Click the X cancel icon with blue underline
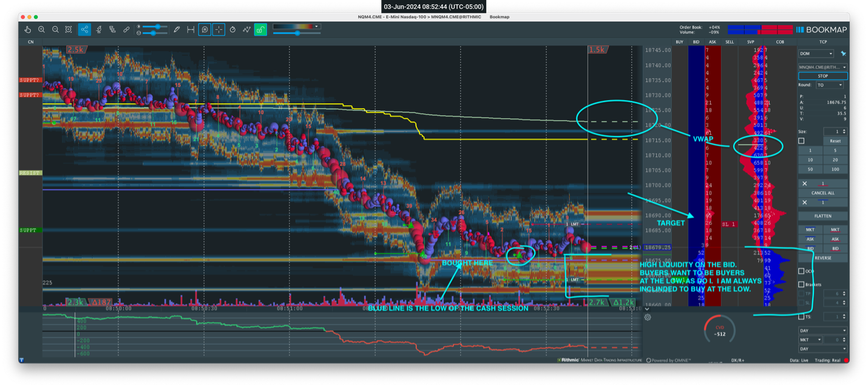The height and width of the screenshot is (389, 868). (805, 202)
